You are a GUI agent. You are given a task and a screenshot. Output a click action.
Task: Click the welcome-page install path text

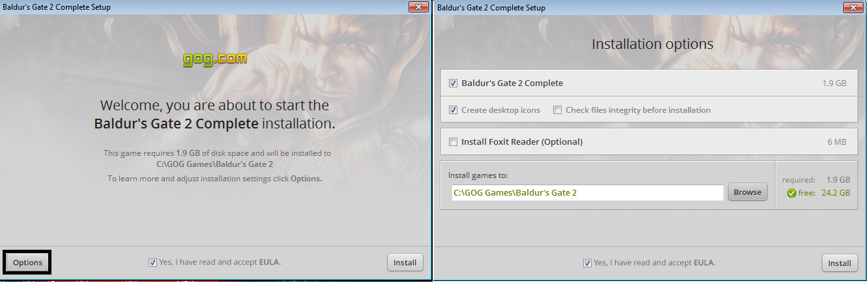tap(215, 164)
